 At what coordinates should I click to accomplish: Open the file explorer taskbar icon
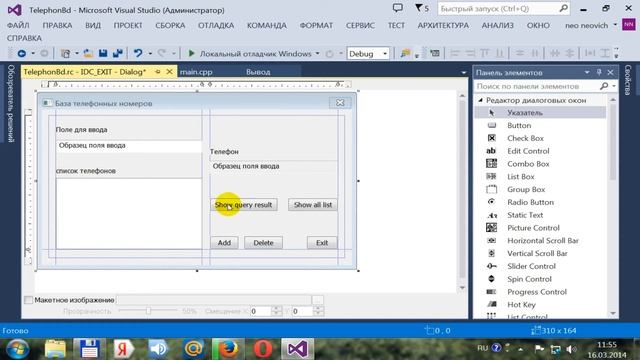55,349
